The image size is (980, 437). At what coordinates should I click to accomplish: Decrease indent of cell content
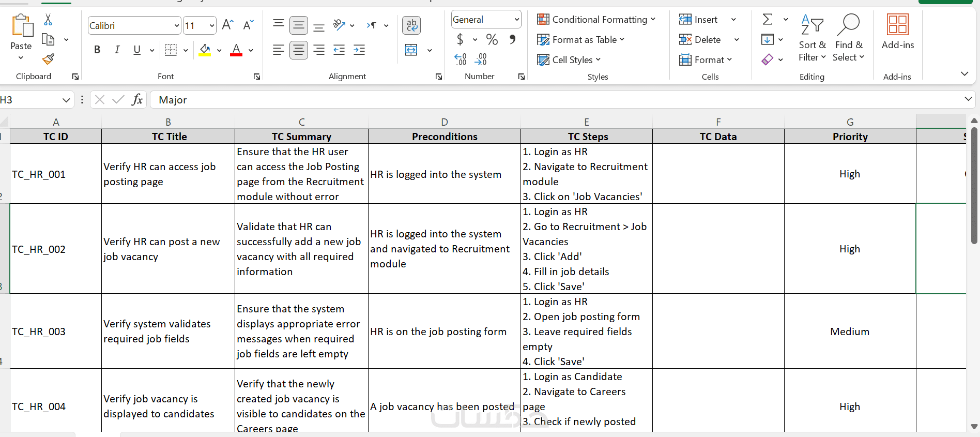pyautogui.click(x=339, y=50)
